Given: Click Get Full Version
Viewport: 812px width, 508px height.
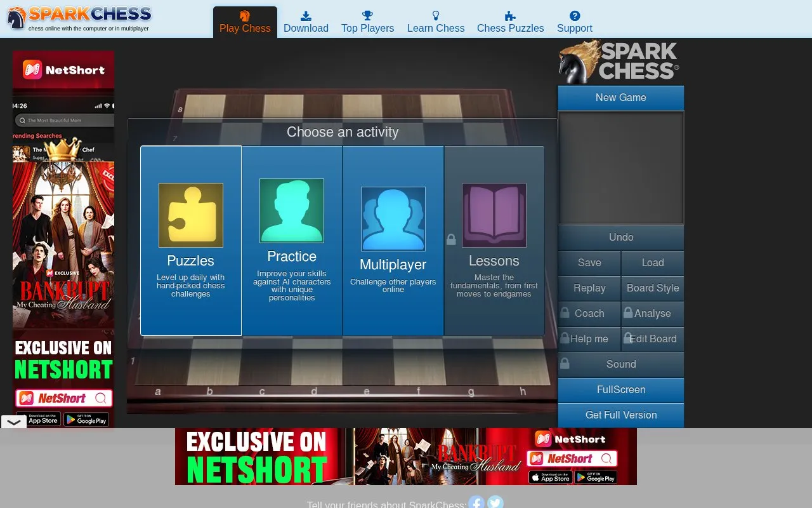Looking at the screenshot, I should tap(621, 415).
